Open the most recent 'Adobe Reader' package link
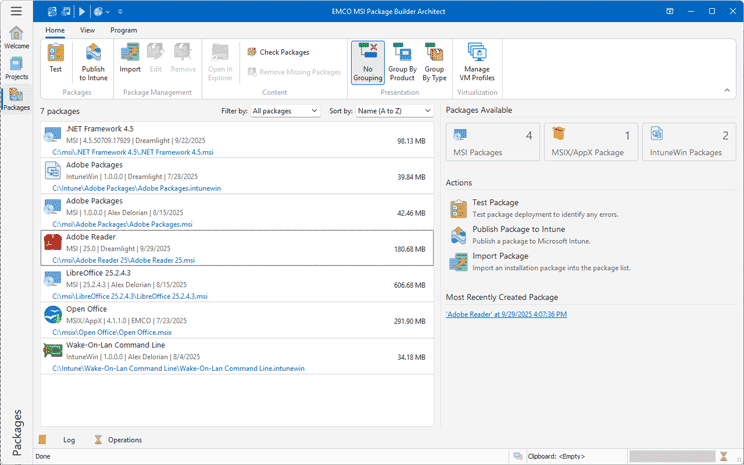This screenshot has height=465, width=744. (506, 314)
